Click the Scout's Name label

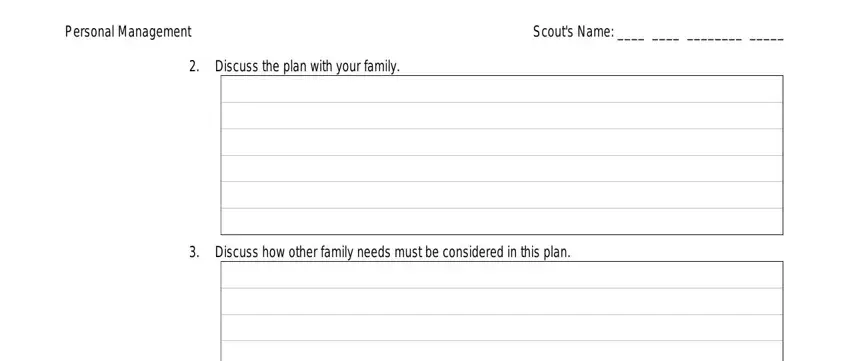(x=574, y=32)
